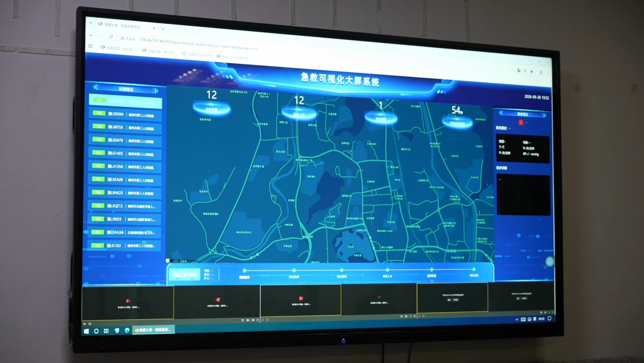
Task: Click the first stat bubble showing 12
Action: click(x=212, y=102)
